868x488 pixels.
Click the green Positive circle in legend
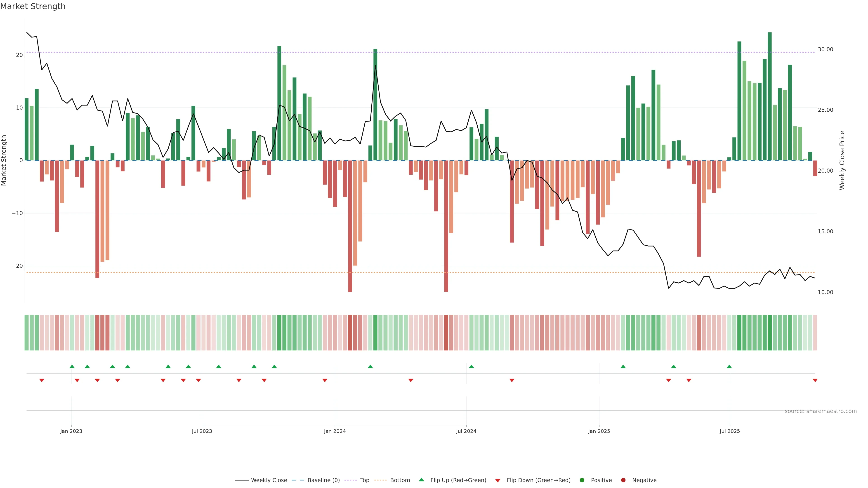582,480
